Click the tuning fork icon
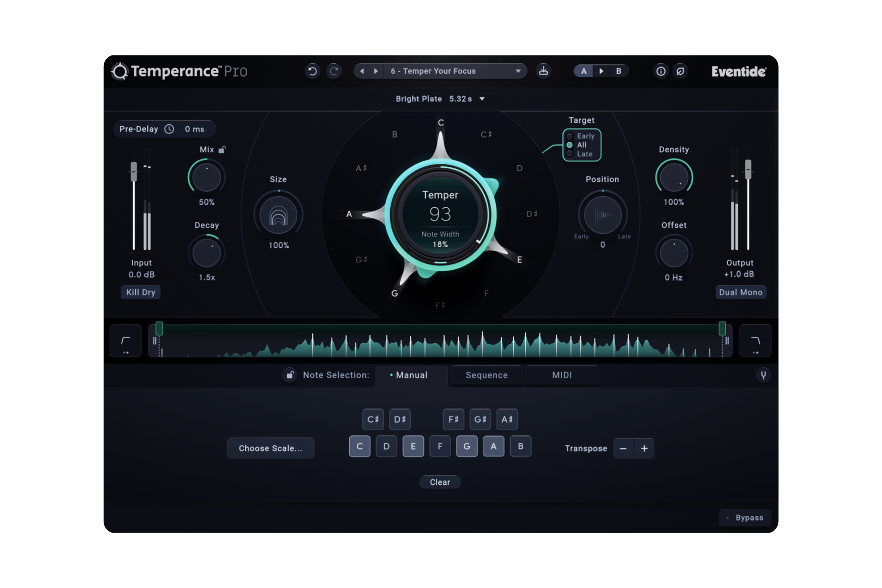882x588 pixels. coord(763,375)
